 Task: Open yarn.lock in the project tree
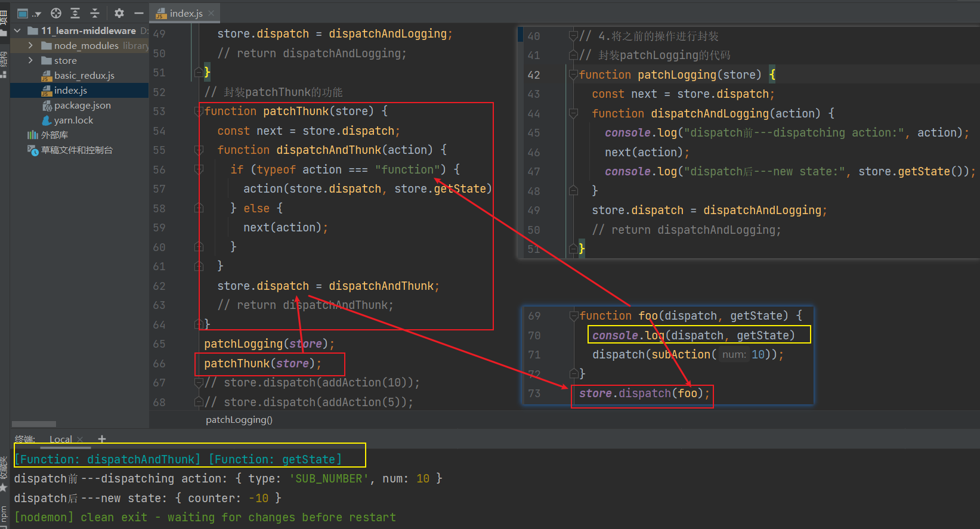pyautogui.click(x=73, y=120)
